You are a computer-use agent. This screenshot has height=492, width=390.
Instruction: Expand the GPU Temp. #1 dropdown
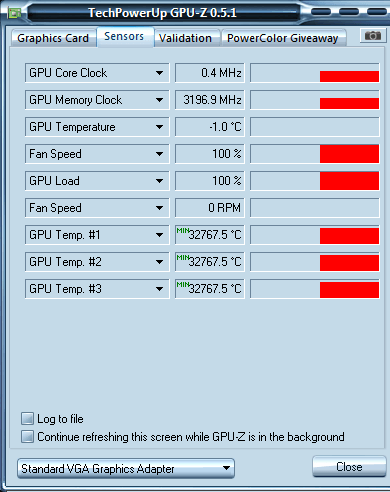97,235
